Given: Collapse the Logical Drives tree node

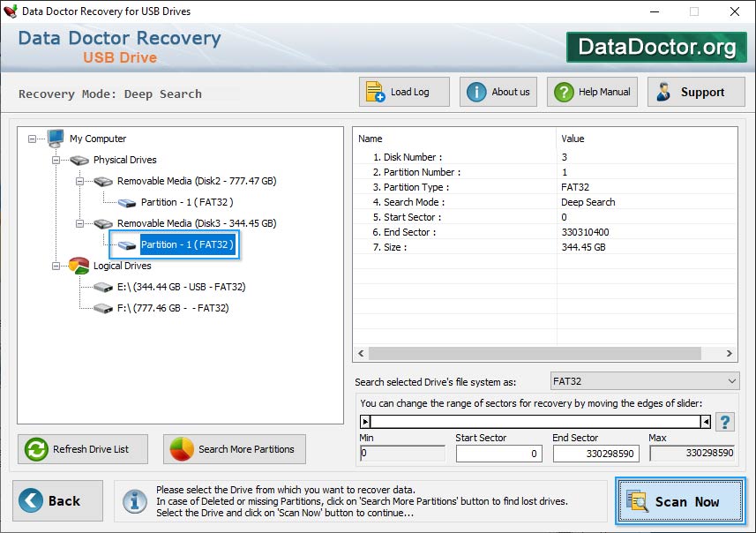Looking at the screenshot, I should coord(56,266).
